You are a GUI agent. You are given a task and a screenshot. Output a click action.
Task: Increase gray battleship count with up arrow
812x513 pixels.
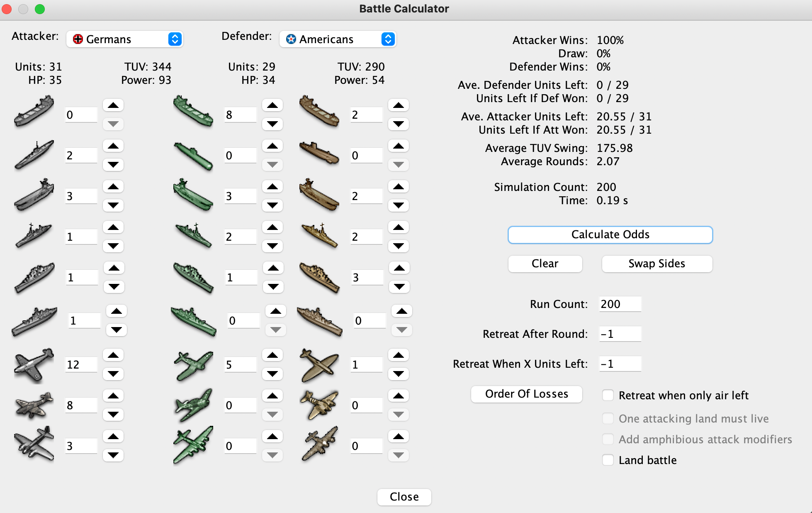pos(117,311)
